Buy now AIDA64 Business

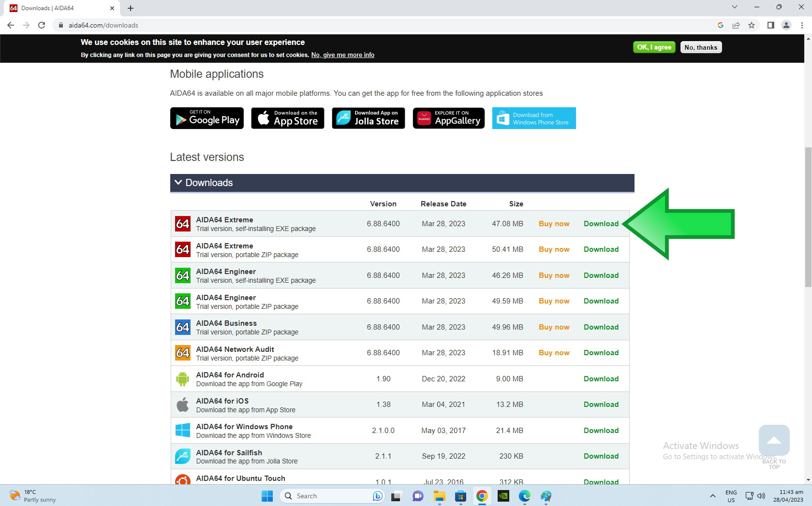pyautogui.click(x=554, y=327)
